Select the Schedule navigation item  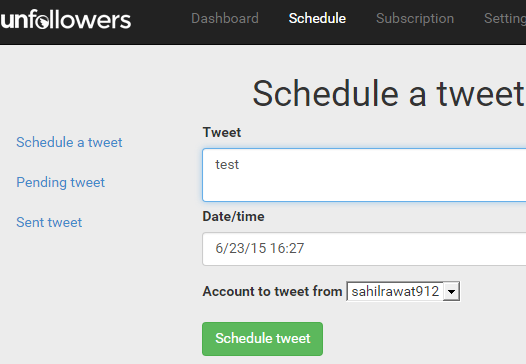pyautogui.click(x=317, y=18)
